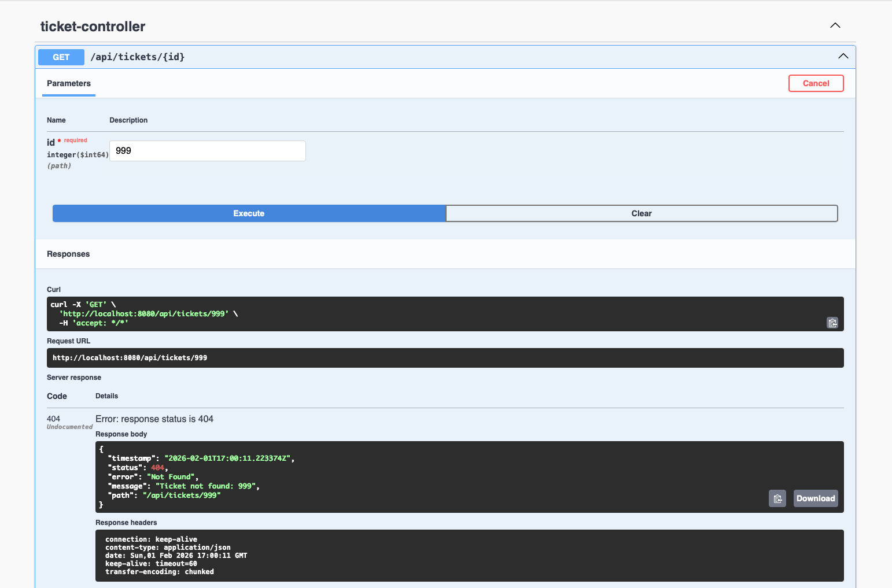Click the blue GET method badge
Image resolution: width=892 pixels, height=588 pixels.
(x=61, y=57)
